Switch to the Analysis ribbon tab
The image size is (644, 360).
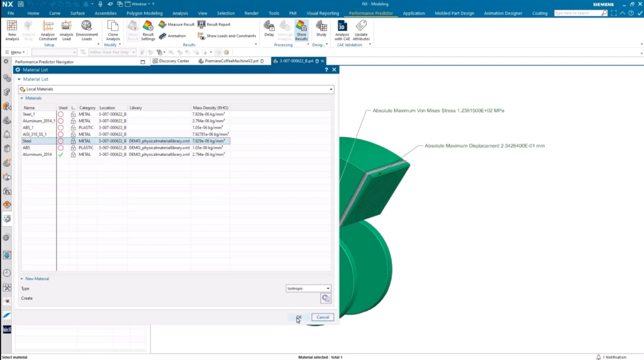point(180,13)
